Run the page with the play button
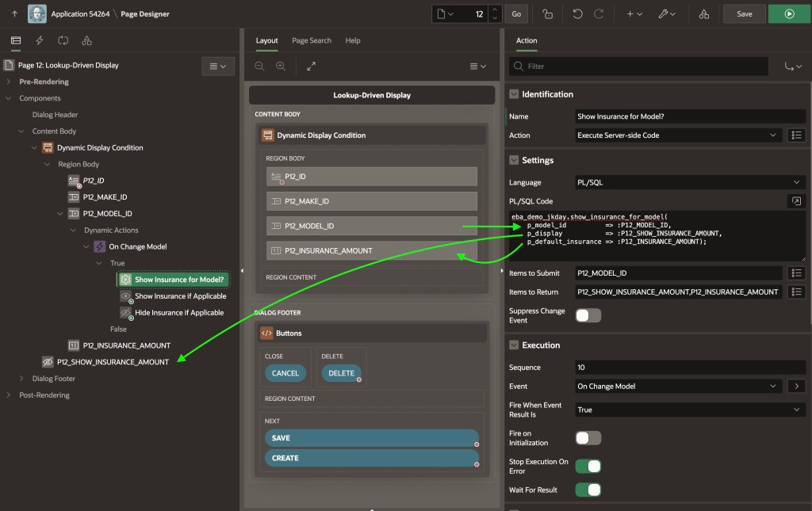Viewport: 812px width, 511px height. pos(789,13)
